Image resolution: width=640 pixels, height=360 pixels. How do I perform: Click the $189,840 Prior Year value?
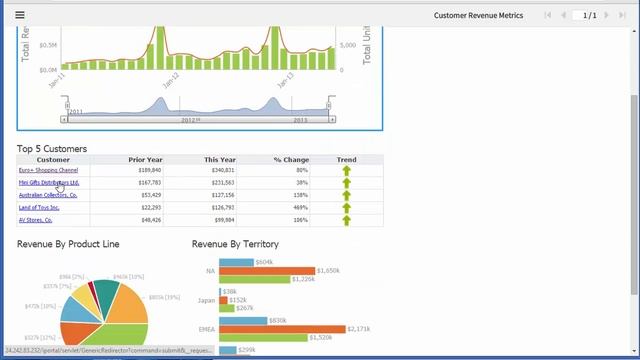[x=150, y=170]
